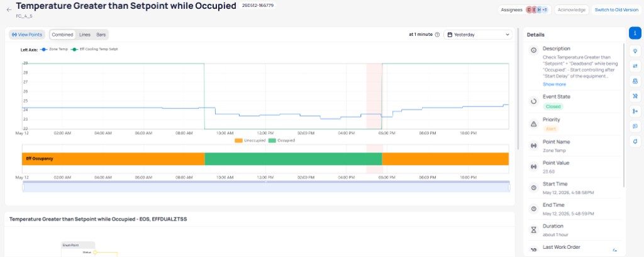Click End Time 'May 12, 2026, 5:48:59PM'
This screenshot has width=644, height=257.
point(568,214)
